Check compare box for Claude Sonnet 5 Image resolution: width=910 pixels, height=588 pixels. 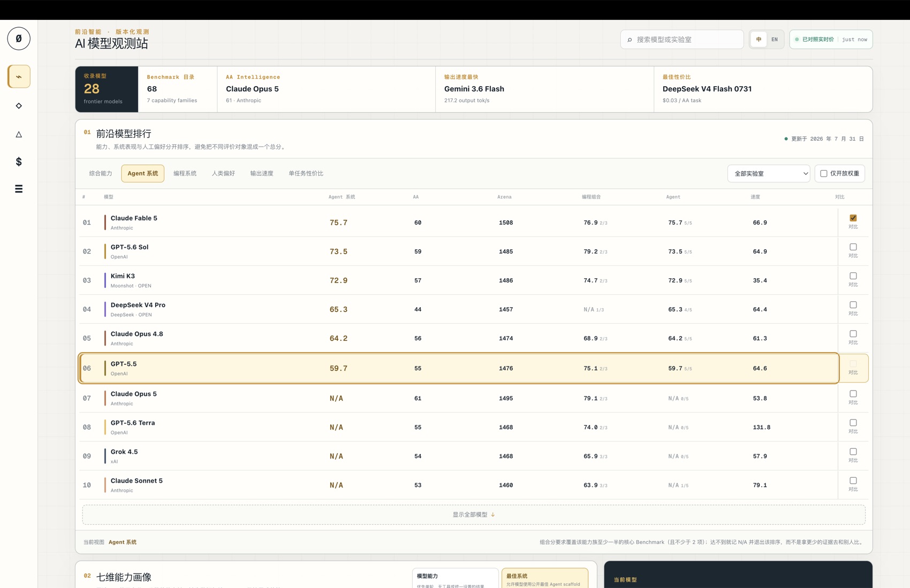coord(853,480)
